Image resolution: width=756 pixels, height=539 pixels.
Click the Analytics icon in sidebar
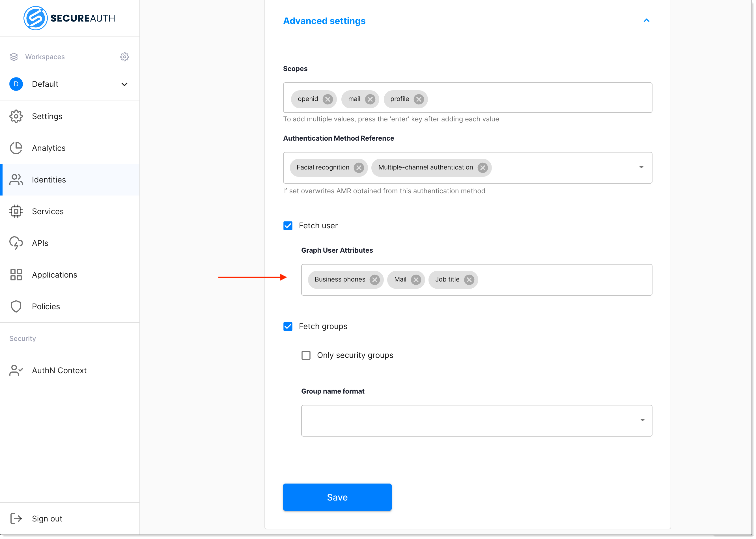point(15,148)
